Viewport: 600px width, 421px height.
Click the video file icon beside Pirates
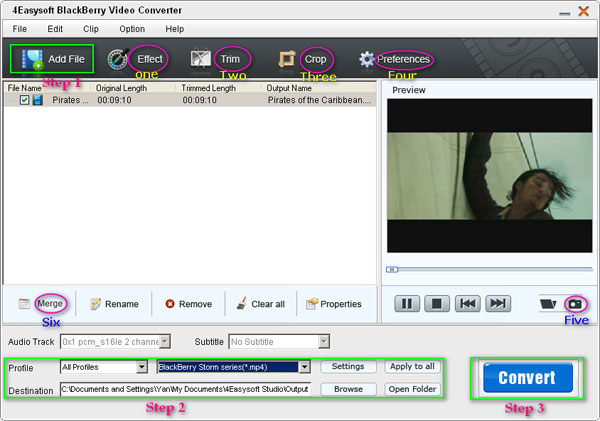(38, 100)
